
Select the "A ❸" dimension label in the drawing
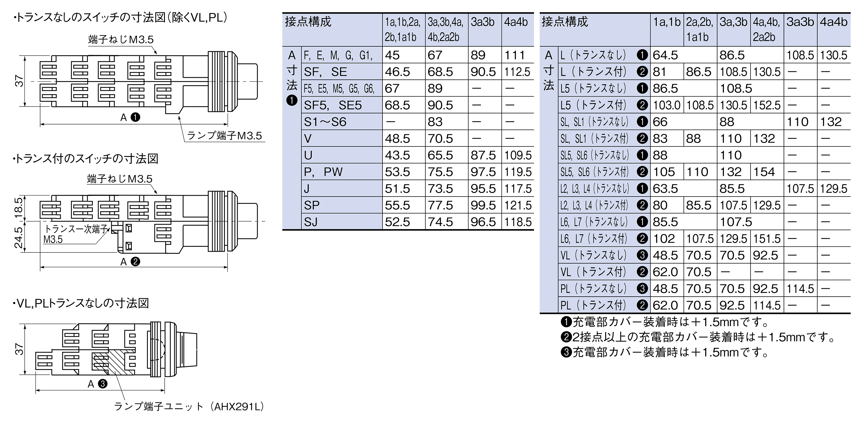click(98, 384)
